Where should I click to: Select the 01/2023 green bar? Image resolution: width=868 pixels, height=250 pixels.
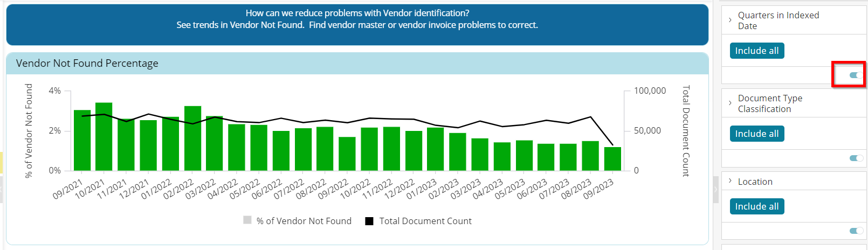click(x=436, y=149)
